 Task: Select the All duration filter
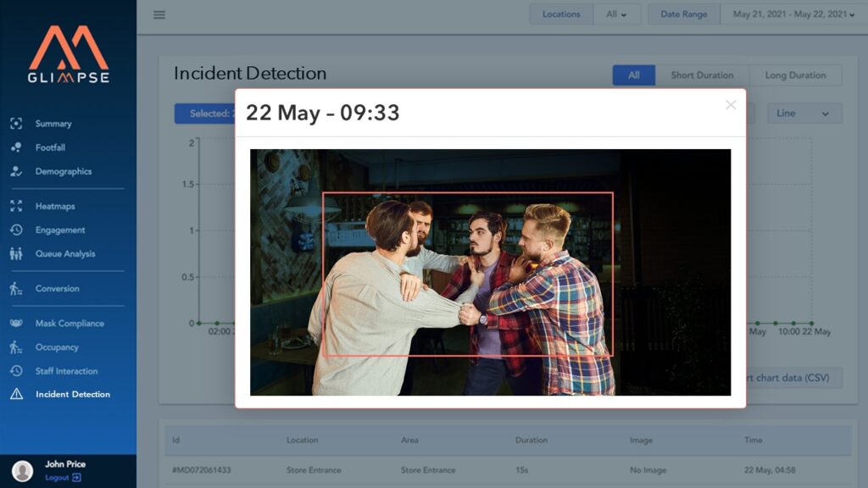click(633, 75)
